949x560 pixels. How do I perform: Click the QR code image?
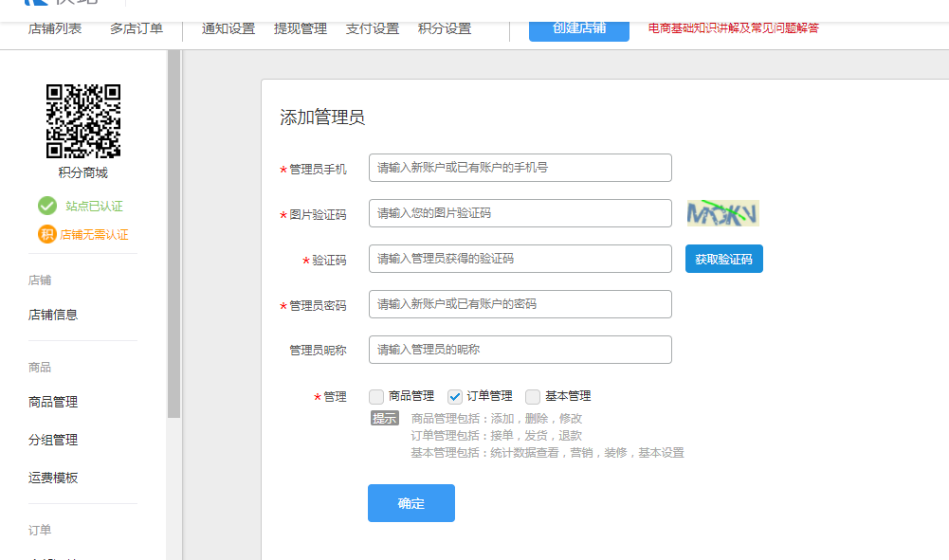(83, 120)
